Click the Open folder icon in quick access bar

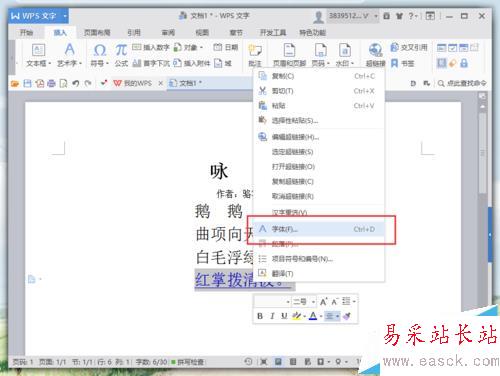15,83
